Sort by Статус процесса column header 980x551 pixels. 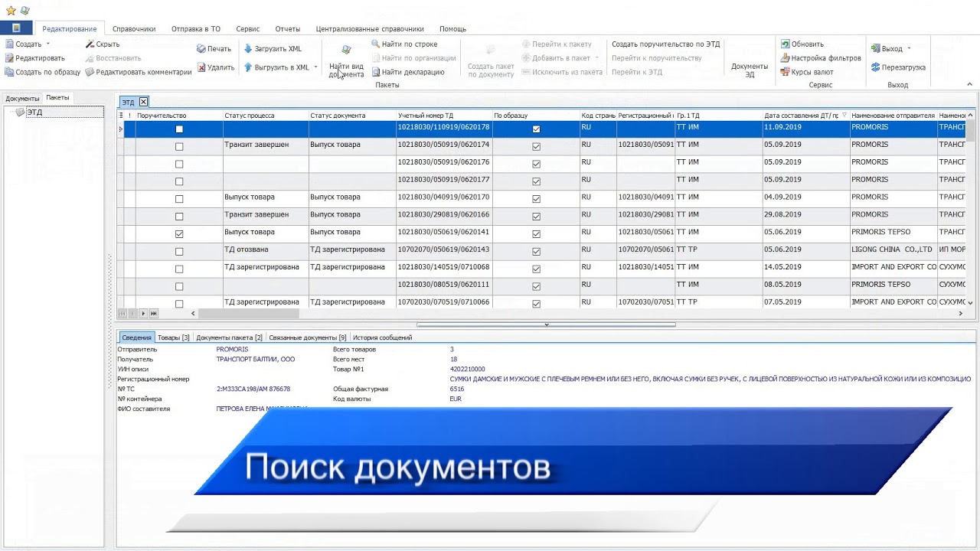[265, 116]
